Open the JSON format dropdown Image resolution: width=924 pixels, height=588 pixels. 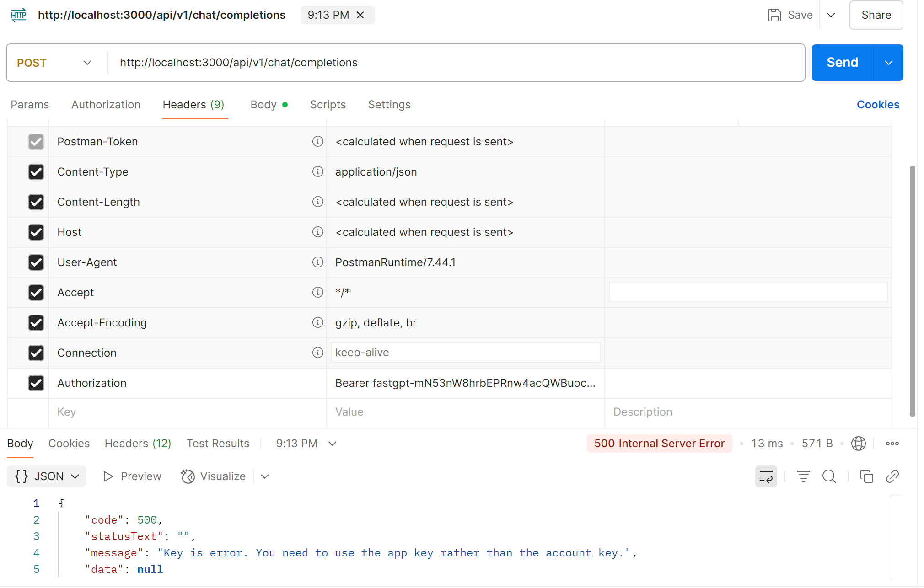(47, 476)
